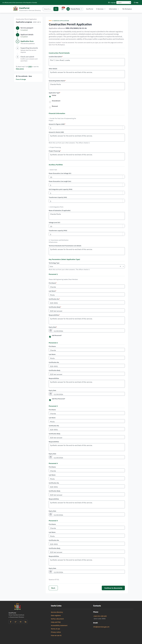This screenshot has height=644, width=142.
Task: Click the globe Language icon
Action: 109,2
